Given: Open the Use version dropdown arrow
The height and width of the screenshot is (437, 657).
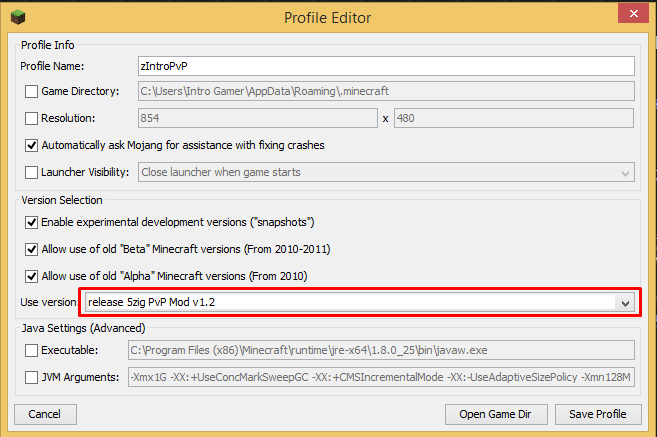Looking at the screenshot, I should [x=625, y=303].
